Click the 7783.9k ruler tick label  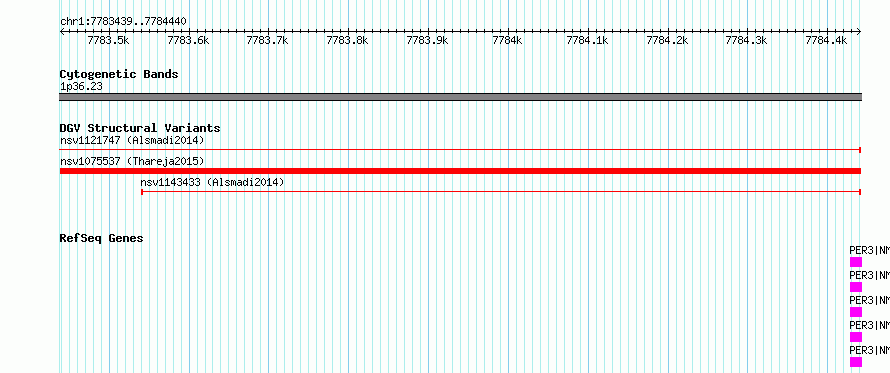click(x=427, y=40)
